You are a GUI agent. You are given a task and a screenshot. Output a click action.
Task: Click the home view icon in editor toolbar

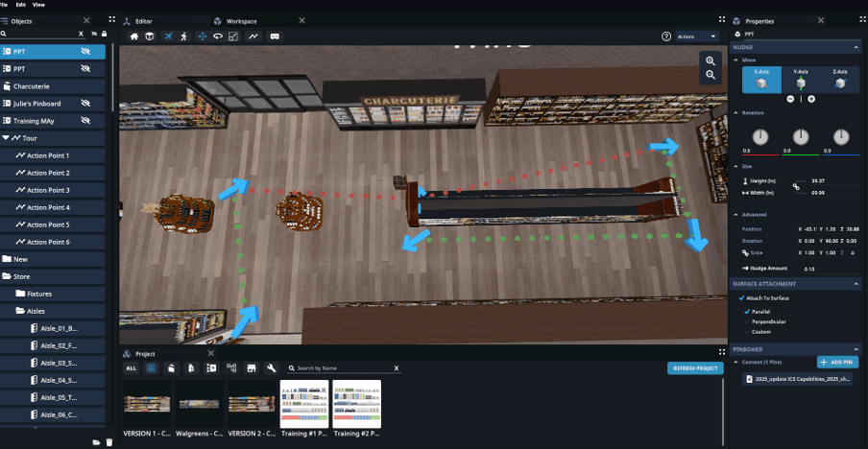[134, 36]
